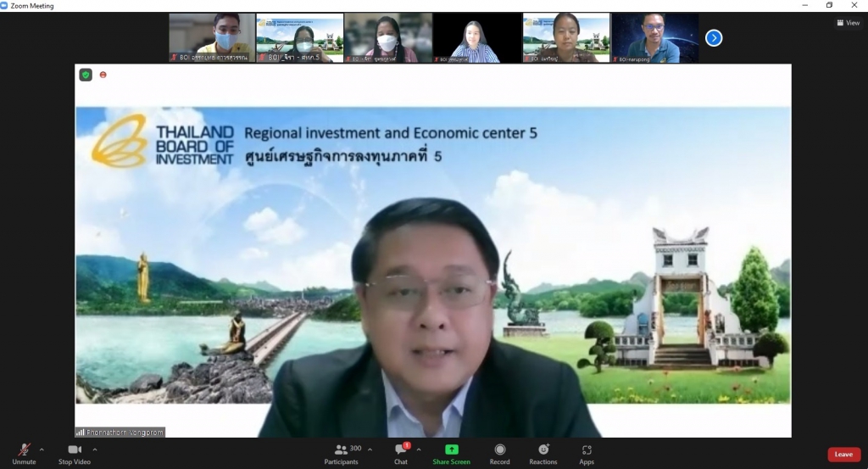Select fifth participant thumbnail with landscape background
Viewport: 868px width, 469px height.
(565, 37)
